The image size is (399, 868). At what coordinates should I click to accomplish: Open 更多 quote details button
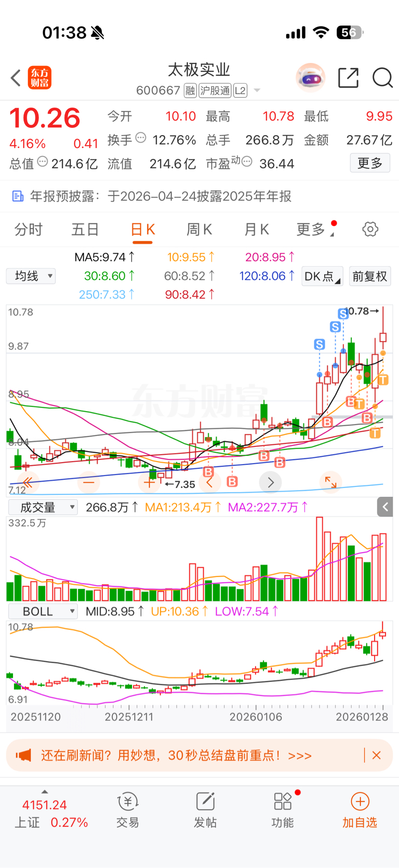tap(370, 163)
